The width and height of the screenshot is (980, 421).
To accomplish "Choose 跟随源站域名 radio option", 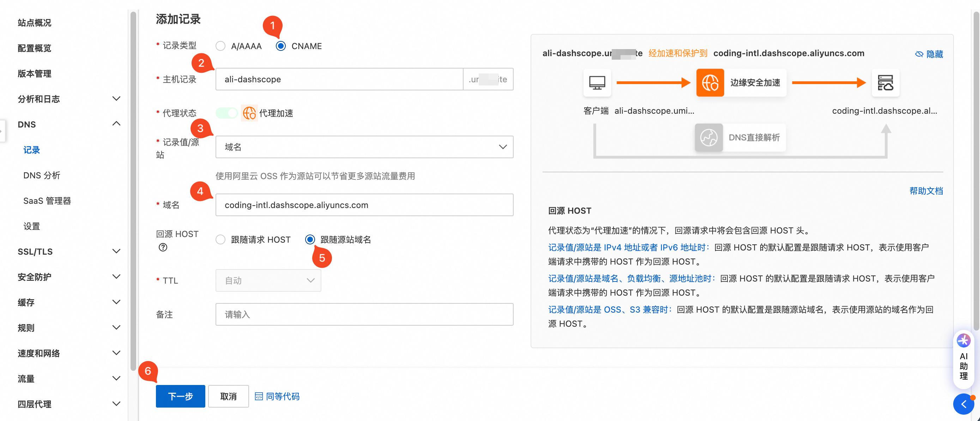I will (x=310, y=239).
